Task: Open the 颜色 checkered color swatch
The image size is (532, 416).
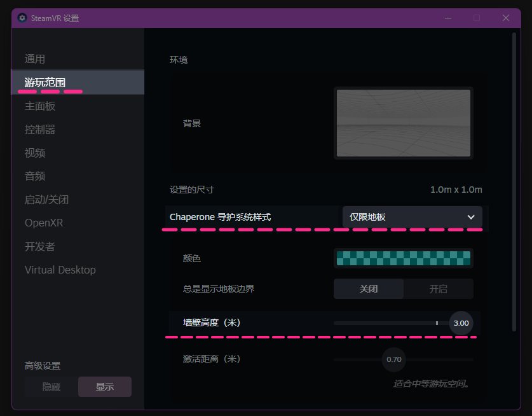Action: (404, 258)
